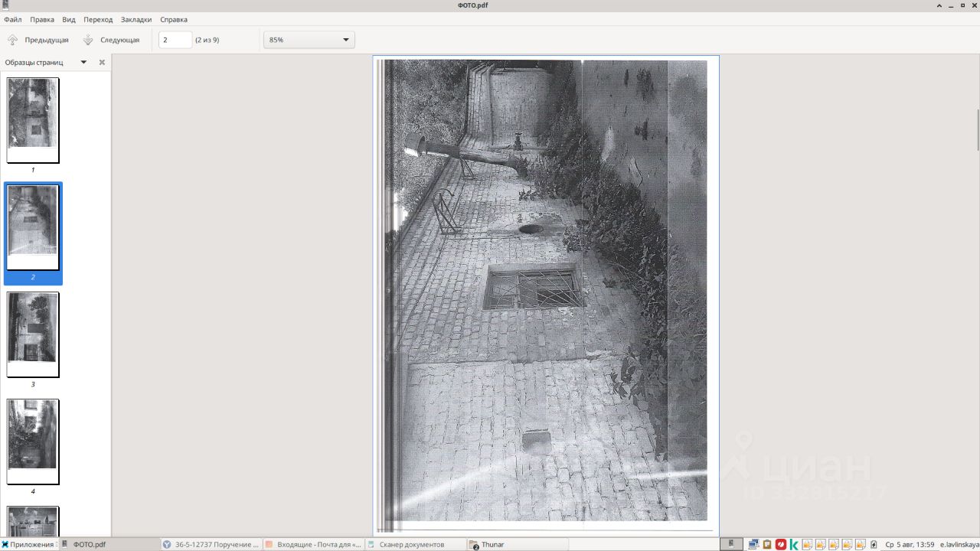Viewport: 980px width, 551px height.
Task: Switch to 36-5-12737 Поручение taskbar window
Action: [211, 544]
